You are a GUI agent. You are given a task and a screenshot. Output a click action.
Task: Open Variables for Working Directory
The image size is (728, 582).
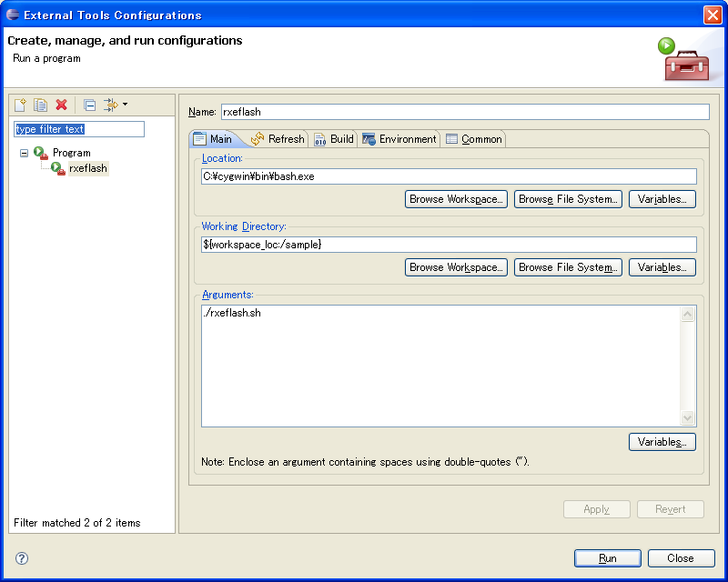click(x=662, y=267)
